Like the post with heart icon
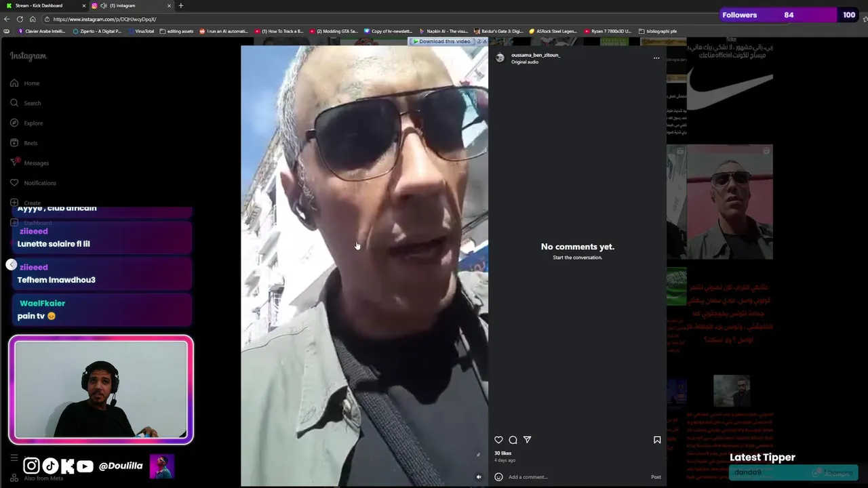This screenshot has height=488, width=868. pos(498,440)
